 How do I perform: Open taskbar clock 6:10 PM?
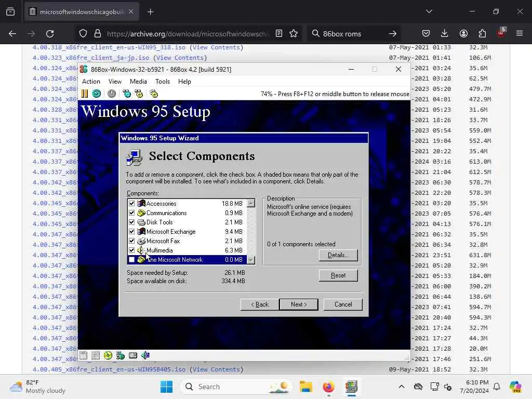click(474, 387)
